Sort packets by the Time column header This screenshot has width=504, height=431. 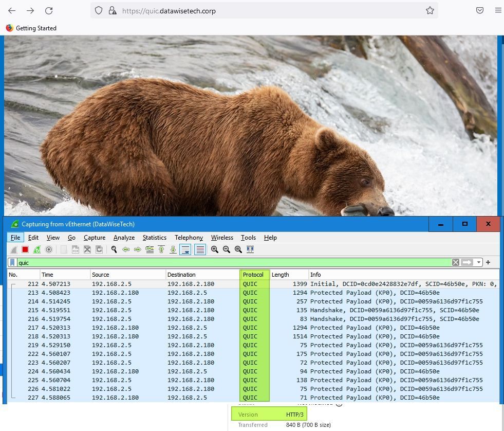click(x=65, y=275)
